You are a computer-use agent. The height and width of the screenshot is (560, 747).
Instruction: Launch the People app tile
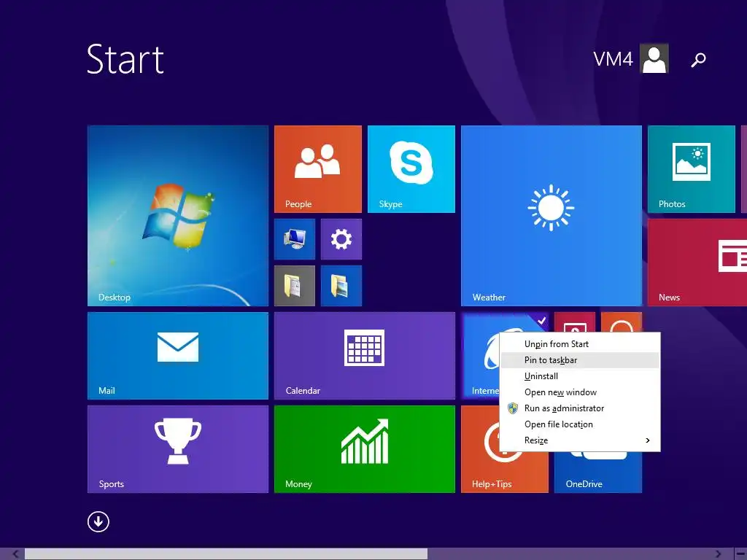pos(318,169)
